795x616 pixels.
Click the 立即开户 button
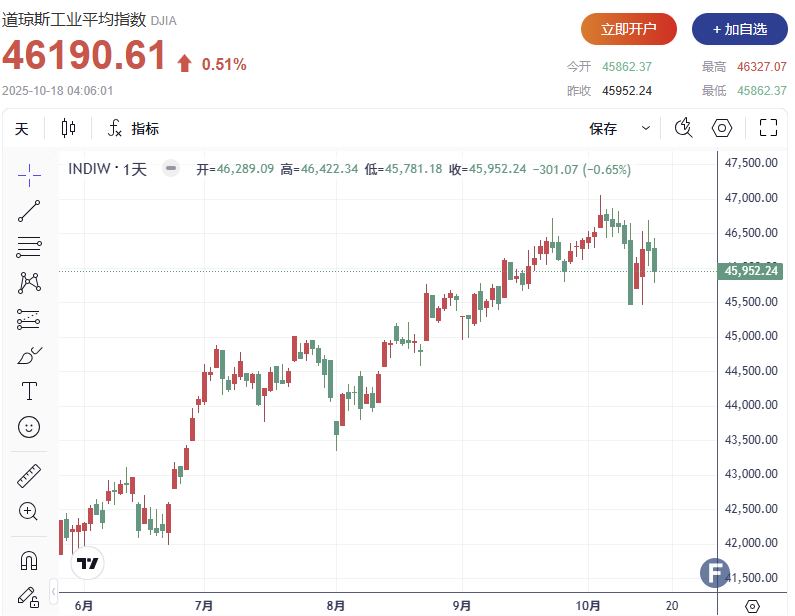(628, 29)
